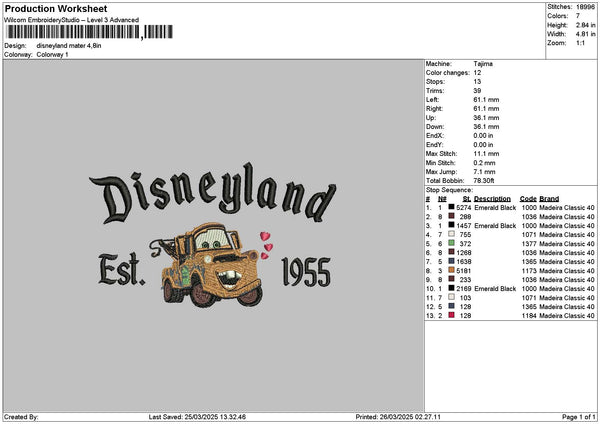Pick the maroon swatch in stop row 6

(x=452, y=252)
